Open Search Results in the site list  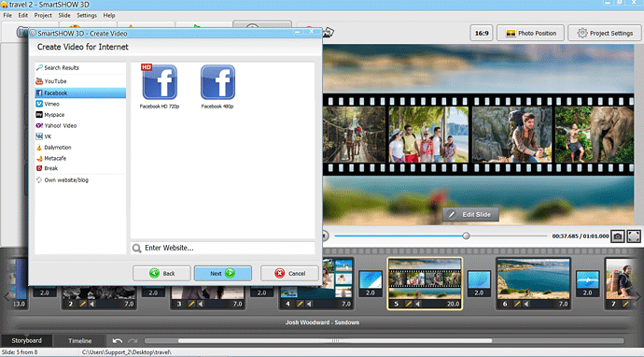pyautogui.click(x=80, y=67)
